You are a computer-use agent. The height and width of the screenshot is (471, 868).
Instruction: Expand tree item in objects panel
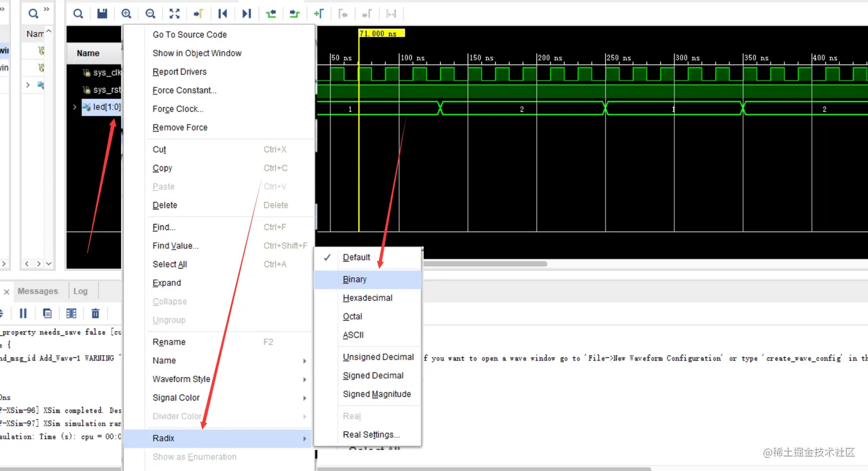pyautogui.click(x=28, y=85)
